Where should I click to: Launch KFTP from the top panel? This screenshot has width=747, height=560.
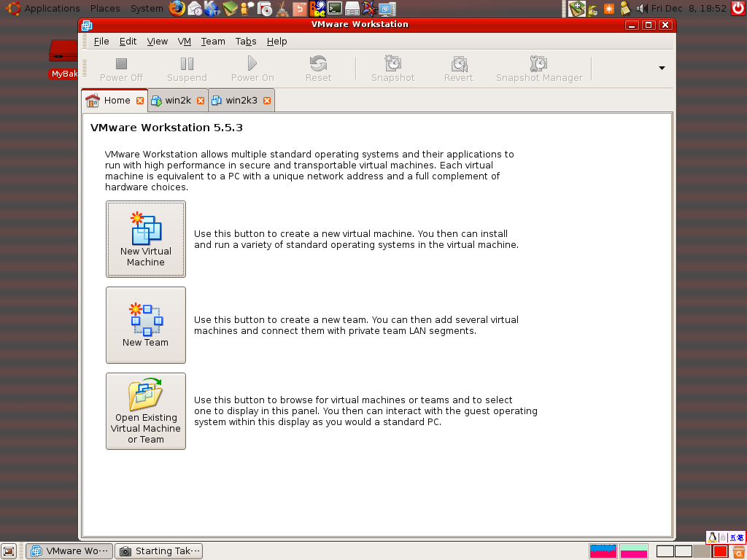[212, 9]
